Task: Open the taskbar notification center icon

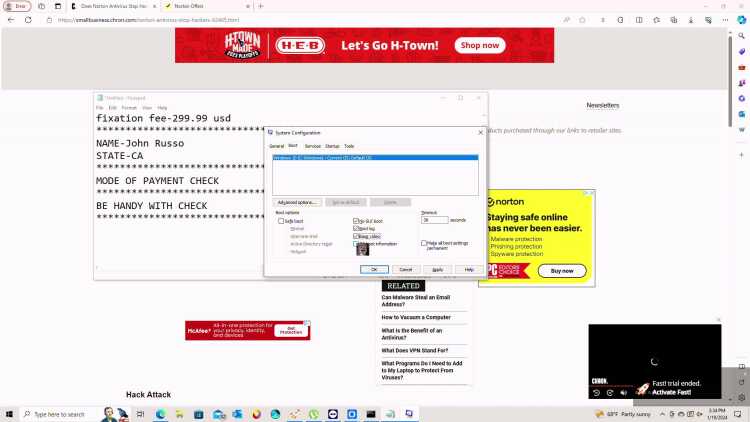Action: (x=738, y=414)
